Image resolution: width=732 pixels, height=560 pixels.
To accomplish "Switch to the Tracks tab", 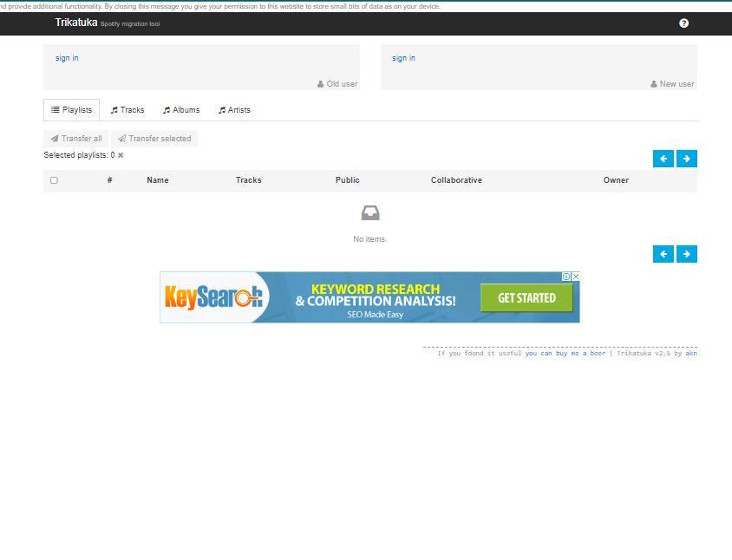I will click(127, 110).
